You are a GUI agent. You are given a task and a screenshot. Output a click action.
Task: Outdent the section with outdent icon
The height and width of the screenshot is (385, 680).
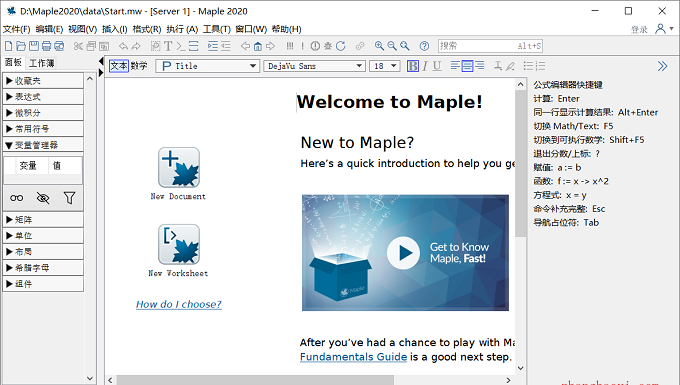click(x=226, y=46)
